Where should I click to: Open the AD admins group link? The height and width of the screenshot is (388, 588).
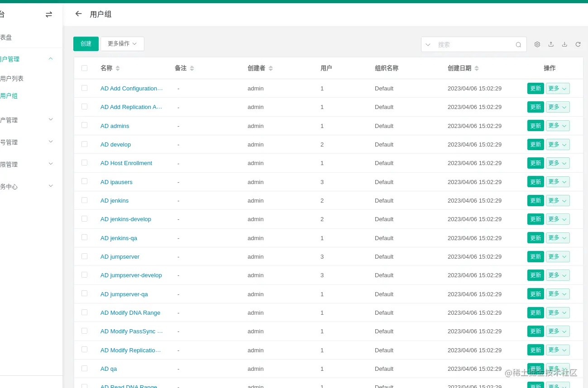(115, 126)
